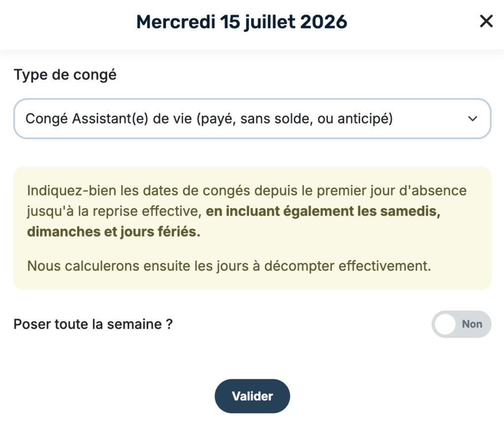Close the Mercredi 15 juillet dialog
Viewport: 504px width, 436px height.
click(x=486, y=21)
